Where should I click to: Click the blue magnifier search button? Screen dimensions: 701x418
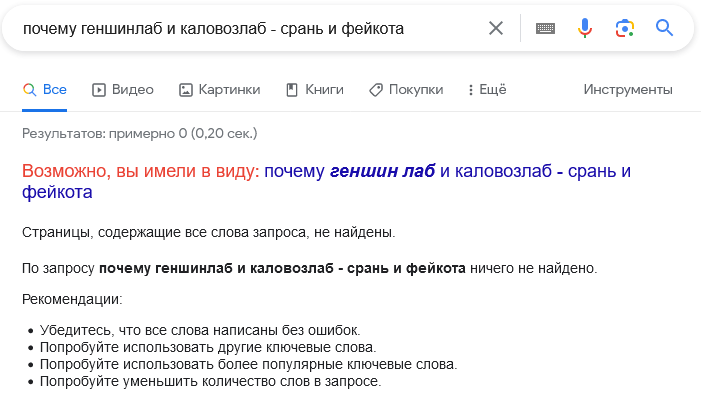[x=665, y=28]
